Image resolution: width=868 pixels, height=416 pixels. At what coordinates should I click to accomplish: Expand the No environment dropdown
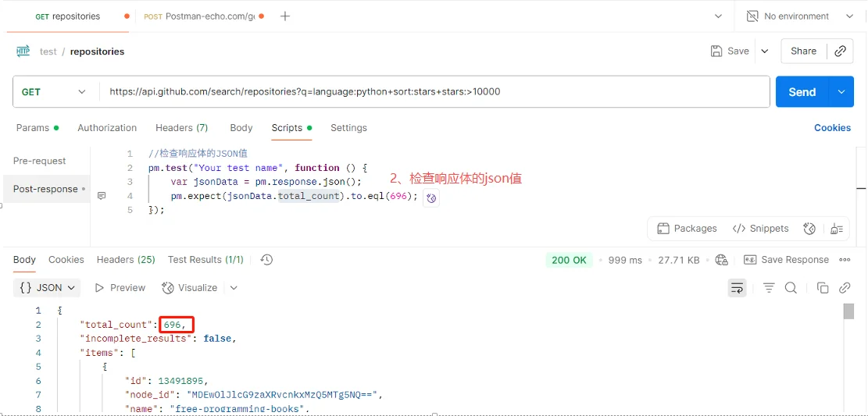click(850, 16)
